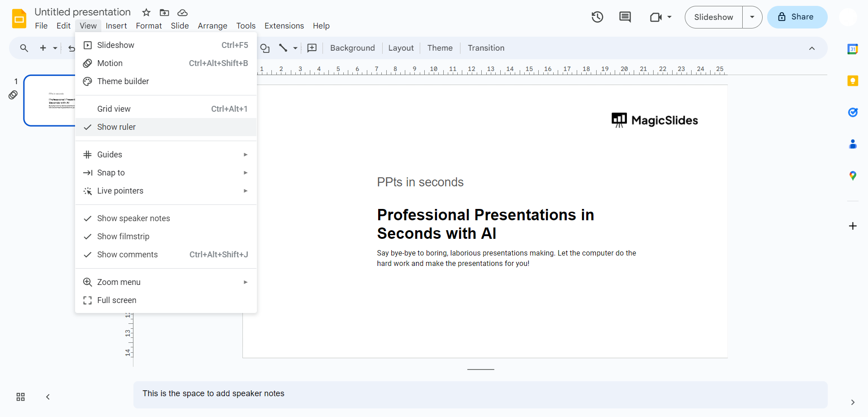Click the Share button
This screenshot has width=868, height=417.
click(797, 17)
